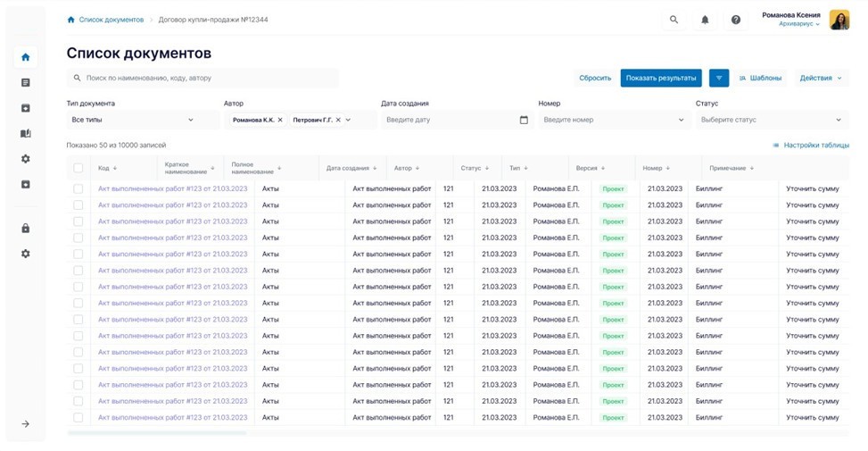Go to Список документов breadcrumb
Screen dimensions: 868x451
(x=111, y=20)
